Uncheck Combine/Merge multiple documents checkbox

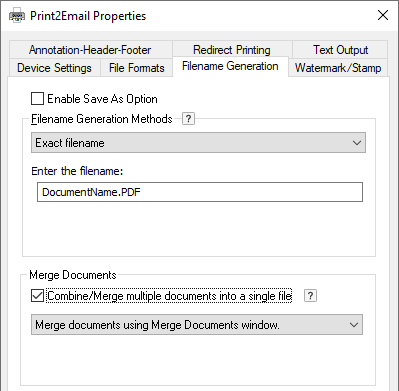point(37,296)
